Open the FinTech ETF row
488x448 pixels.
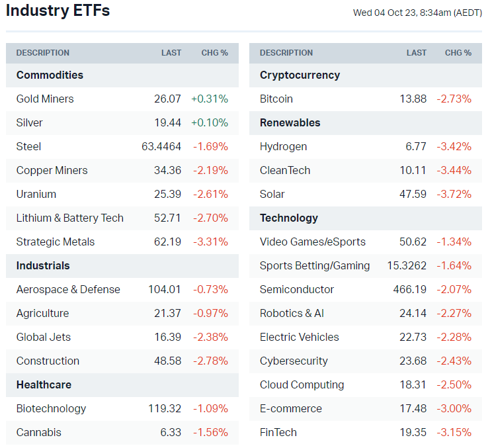[x=278, y=432]
